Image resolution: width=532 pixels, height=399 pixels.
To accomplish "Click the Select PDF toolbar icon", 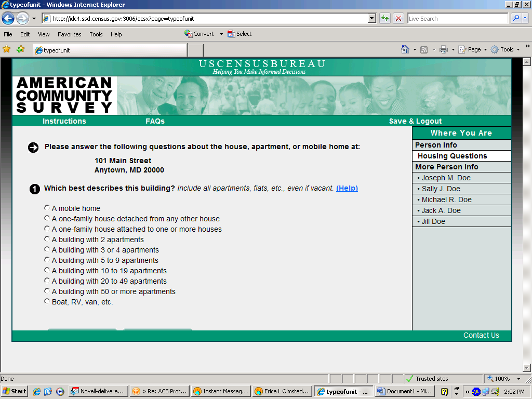I will point(240,34).
